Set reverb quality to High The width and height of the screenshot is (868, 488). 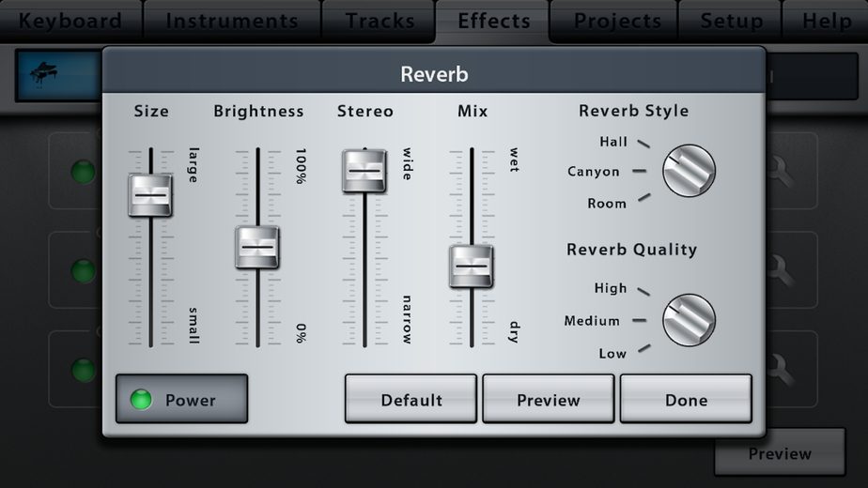click(611, 288)
